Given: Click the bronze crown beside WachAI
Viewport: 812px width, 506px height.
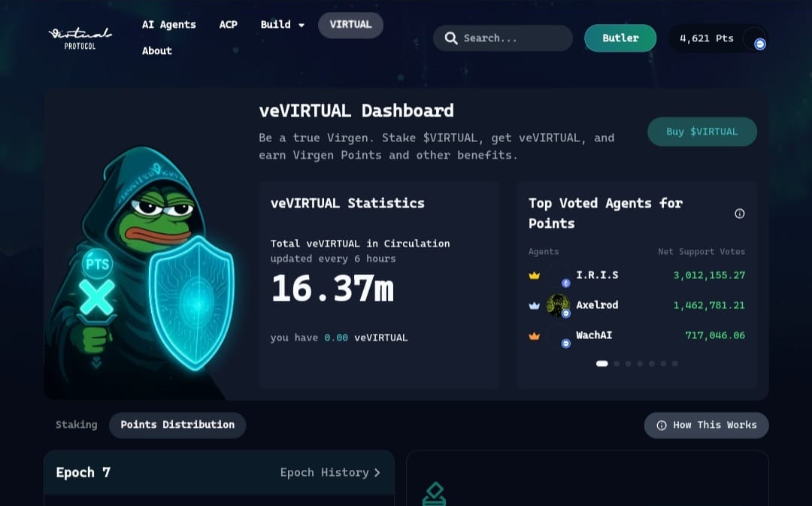Looking at the screenshot, I should coord(535,335).
